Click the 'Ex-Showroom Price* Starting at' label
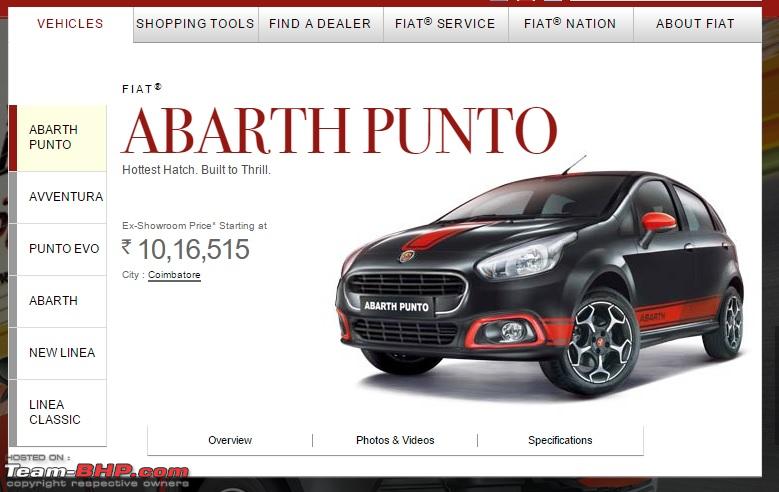 pos(195,226)
